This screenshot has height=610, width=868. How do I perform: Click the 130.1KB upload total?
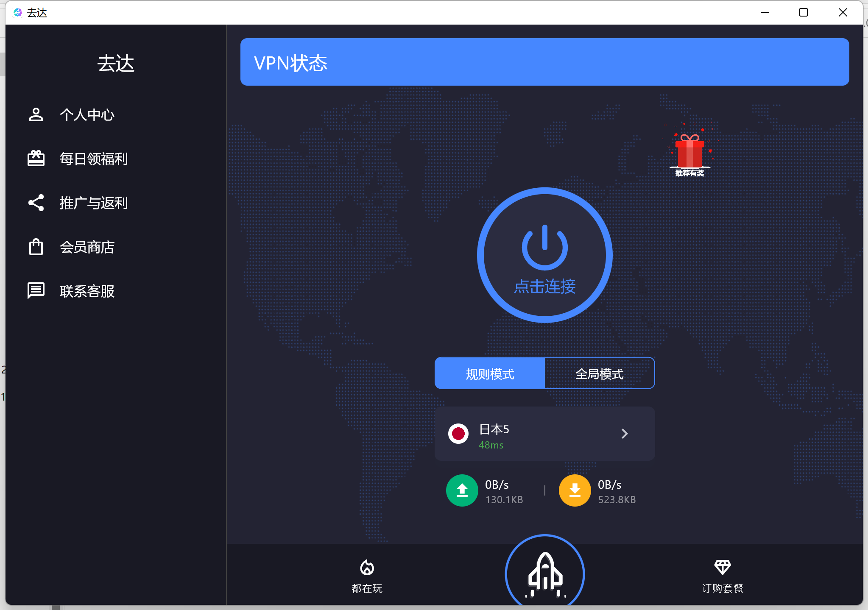(504, 500)
